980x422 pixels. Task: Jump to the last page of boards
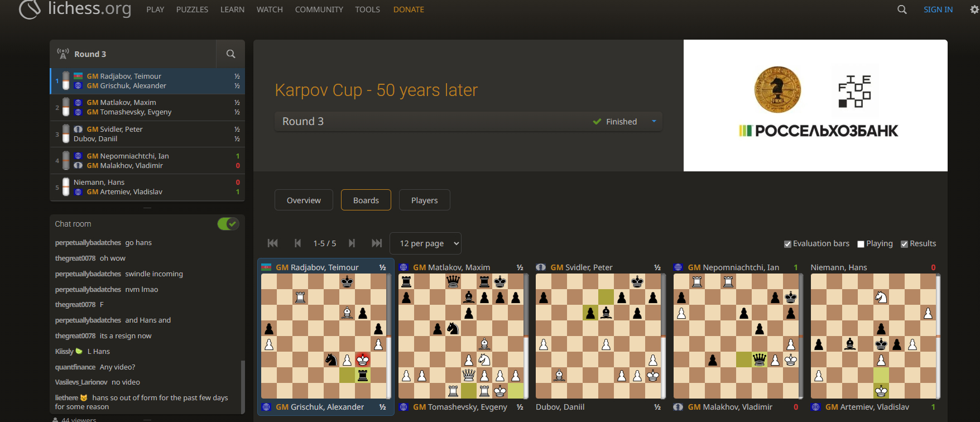tap(377, 243)
